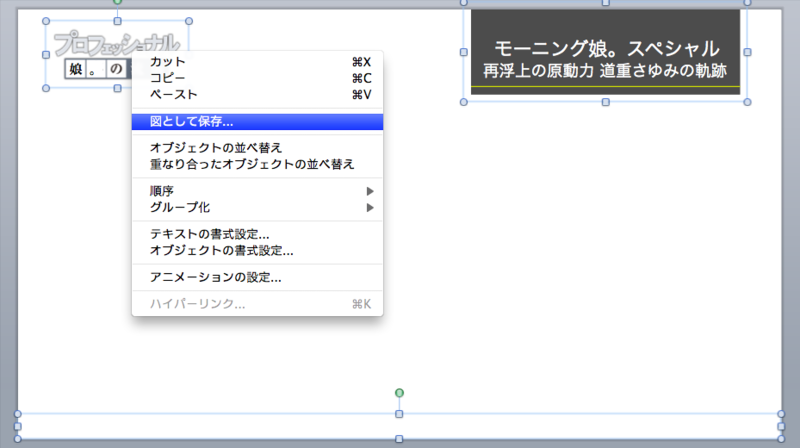This screenshot has width=800, height=448.
Task: Click the 再浮上の原動力 道重さゆみの軌跡 subtitle text
Action: pos(605,71)
